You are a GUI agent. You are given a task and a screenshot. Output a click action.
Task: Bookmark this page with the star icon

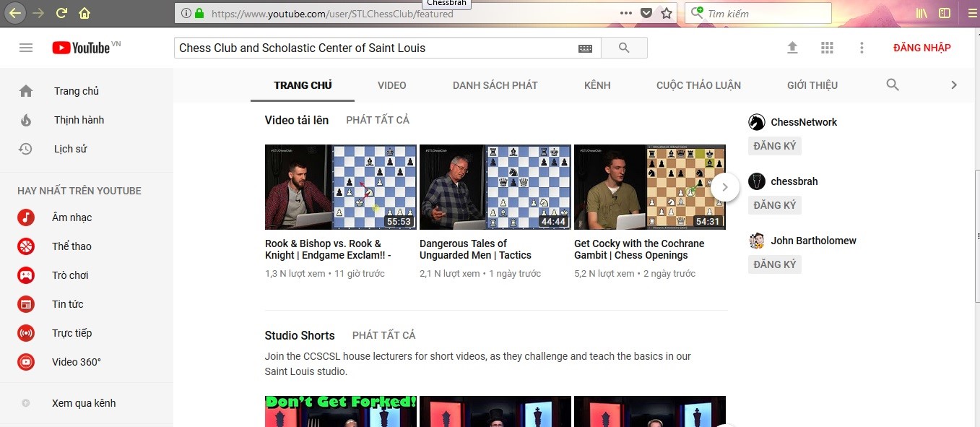[x=667, y=14]
